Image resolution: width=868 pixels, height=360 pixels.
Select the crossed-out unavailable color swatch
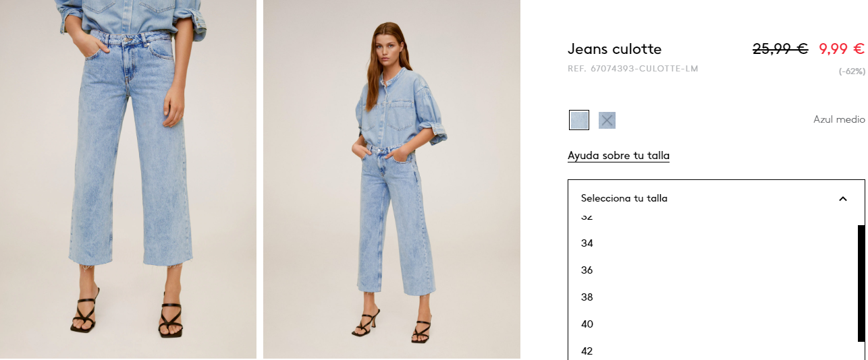[x=607, y=120]
